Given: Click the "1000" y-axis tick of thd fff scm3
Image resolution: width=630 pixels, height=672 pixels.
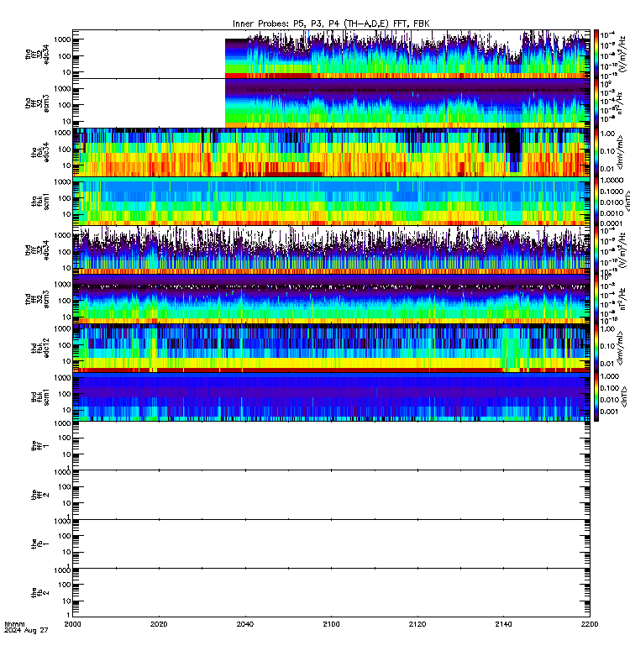Looking at the screenshot, I should tap(62, 284).
